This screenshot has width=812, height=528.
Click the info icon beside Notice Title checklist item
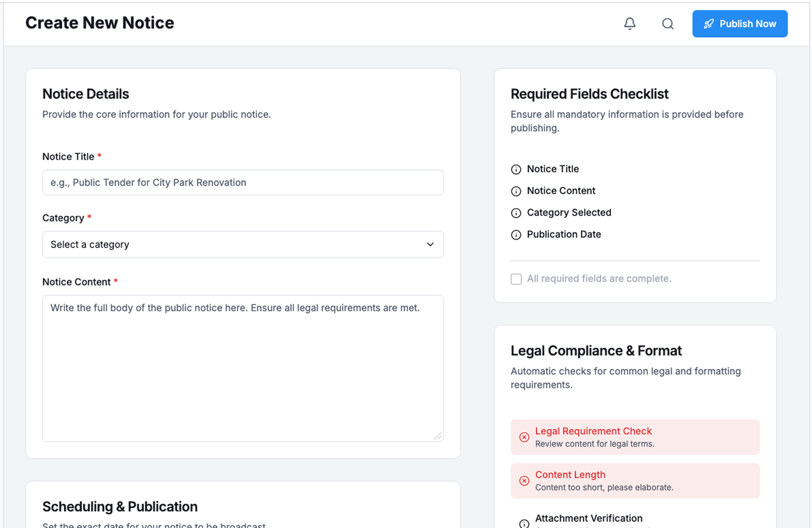click(x=516, y=170)
